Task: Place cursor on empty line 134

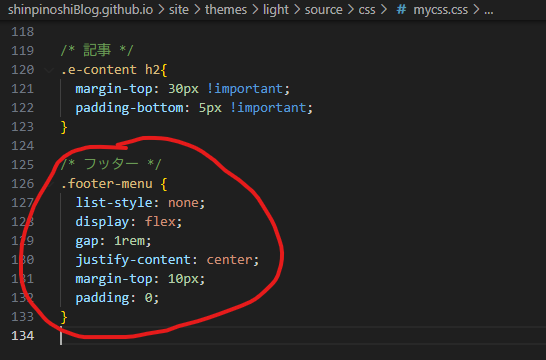Action: coord(303,336)
